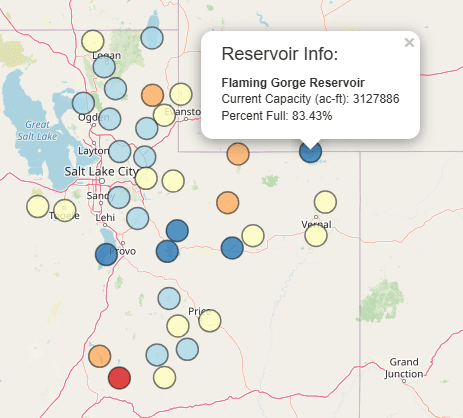The height and width of the screenshot is (418, 463).
Task: Select the red reservoir marker
Action: [119, 378]
